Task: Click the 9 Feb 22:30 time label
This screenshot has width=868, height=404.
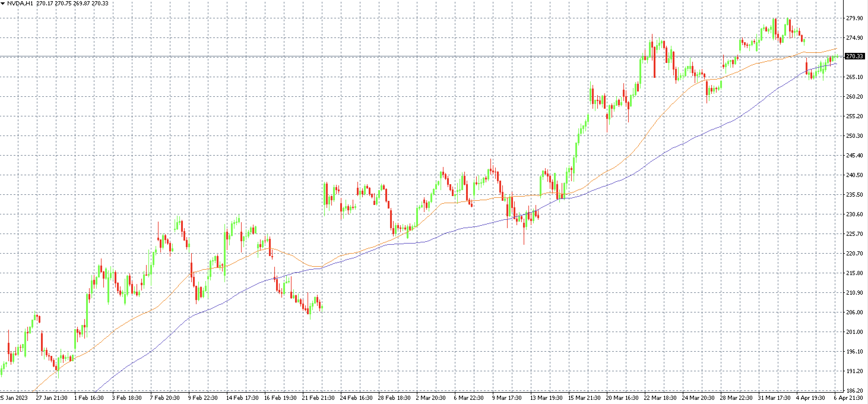Action: click(203, 398)
